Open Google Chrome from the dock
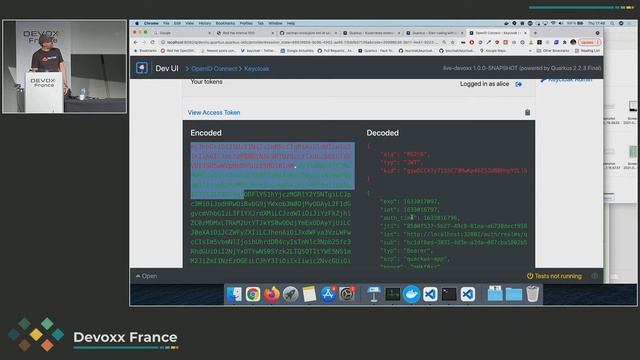The width and height of the screenshot is (640, 360). [253, 294]
